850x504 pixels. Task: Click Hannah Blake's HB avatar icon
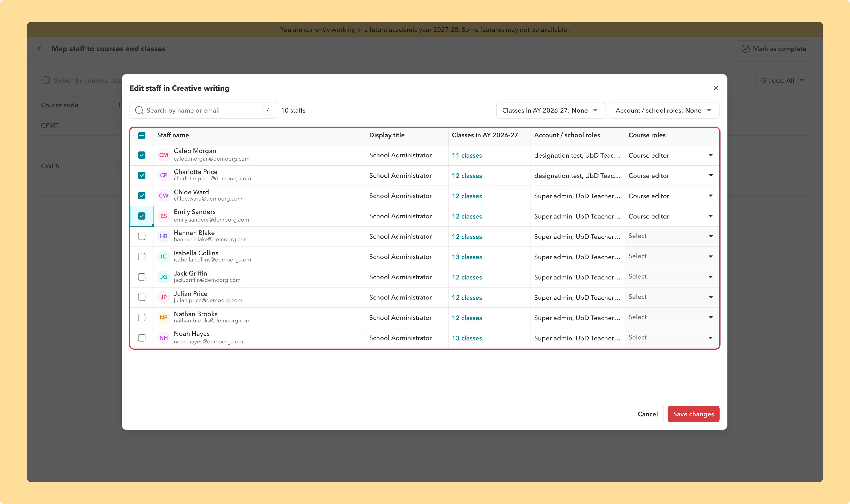coord(163,236)
